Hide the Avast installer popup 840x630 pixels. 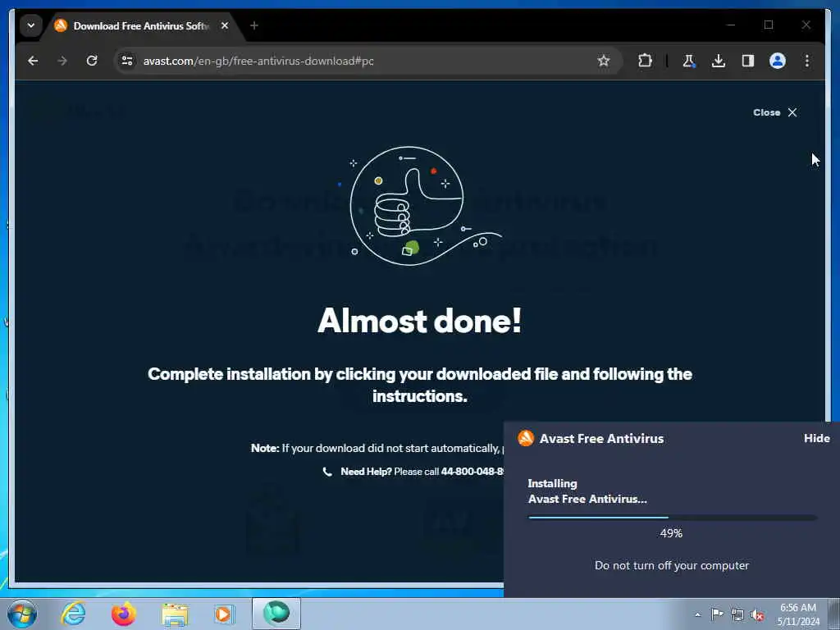coord(816,438)
